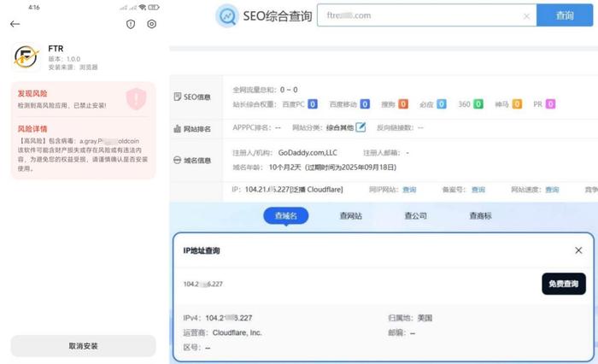
Task: Switch to the 查网站 tab
Action: (x=350, y=216)
